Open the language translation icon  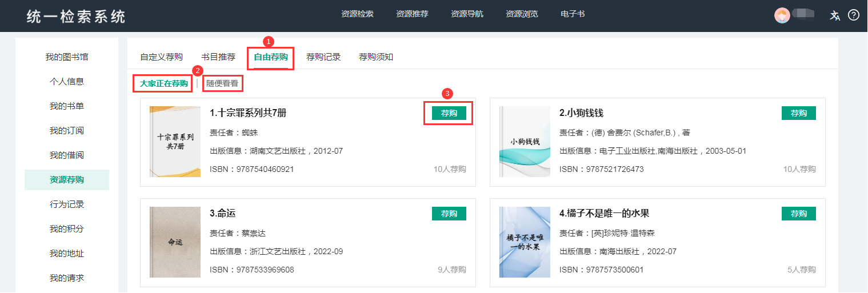point(835,15)
